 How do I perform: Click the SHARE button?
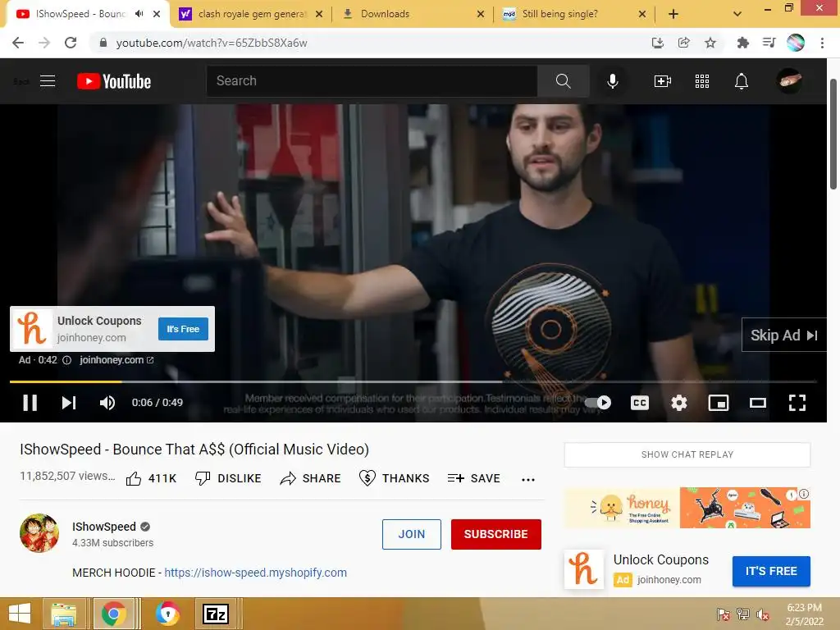click(x=310, y=478)
